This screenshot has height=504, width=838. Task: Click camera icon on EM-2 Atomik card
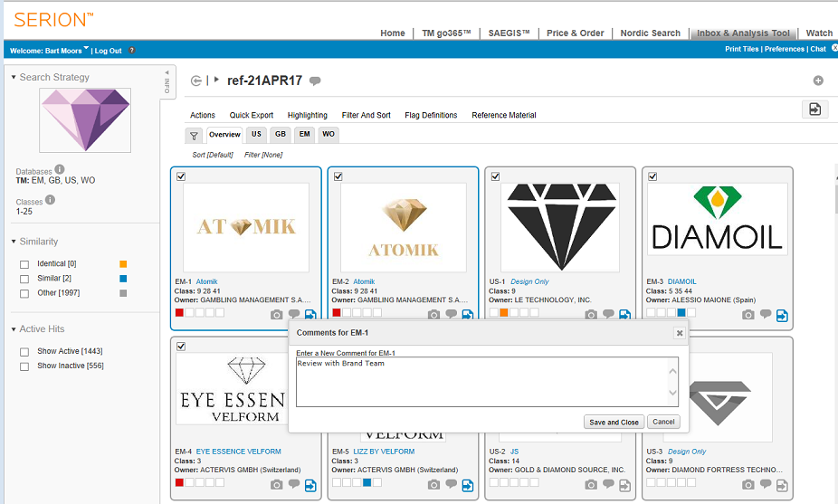coord(433,315)
